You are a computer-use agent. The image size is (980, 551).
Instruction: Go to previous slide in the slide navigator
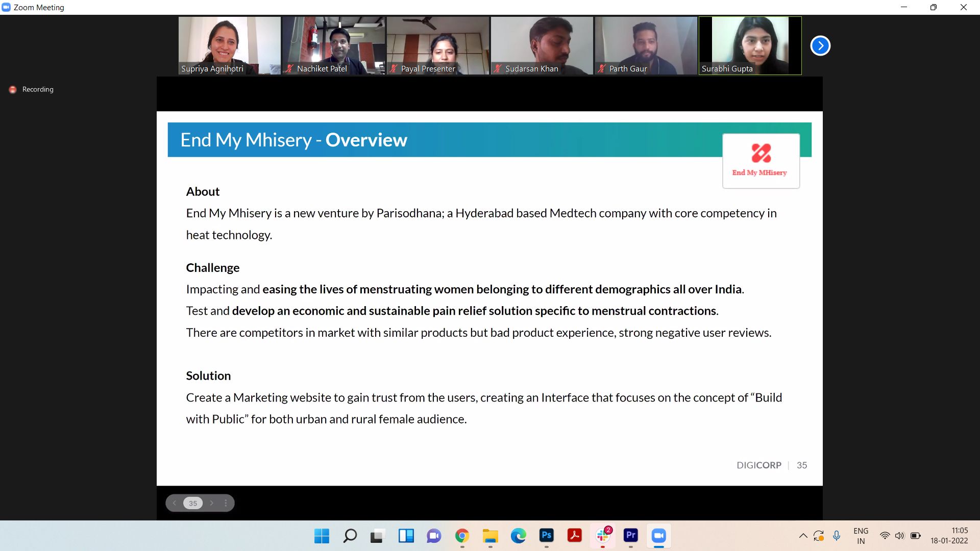pos(175,503)
